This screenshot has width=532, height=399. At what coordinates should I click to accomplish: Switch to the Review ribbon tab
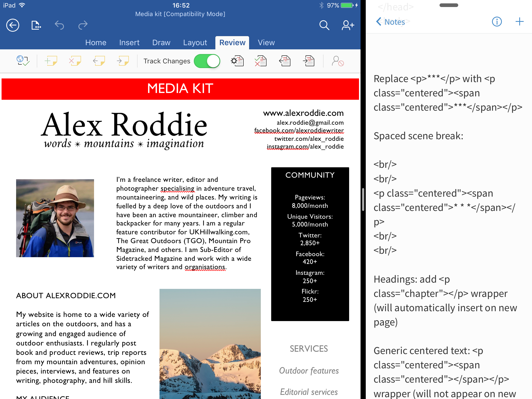(232, 42)
